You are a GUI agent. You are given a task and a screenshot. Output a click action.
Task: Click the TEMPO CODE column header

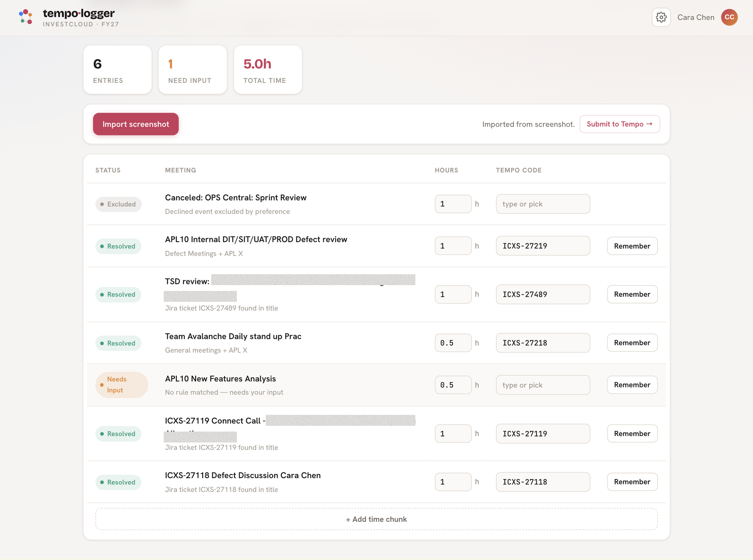(x=518, y=170)
